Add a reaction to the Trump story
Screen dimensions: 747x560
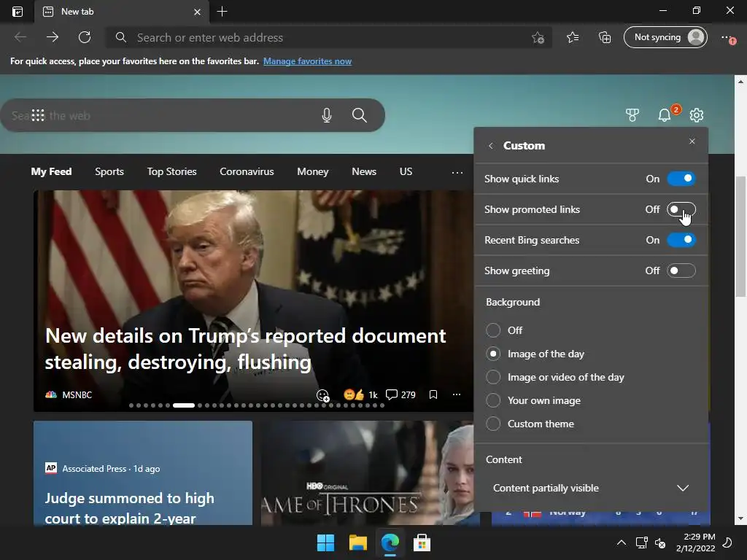tap(322, 395)
